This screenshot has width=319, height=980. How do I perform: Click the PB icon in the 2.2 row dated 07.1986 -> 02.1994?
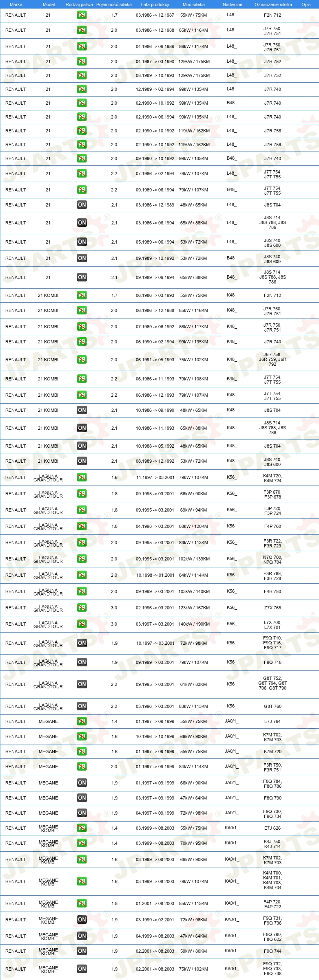click(82, 174)
